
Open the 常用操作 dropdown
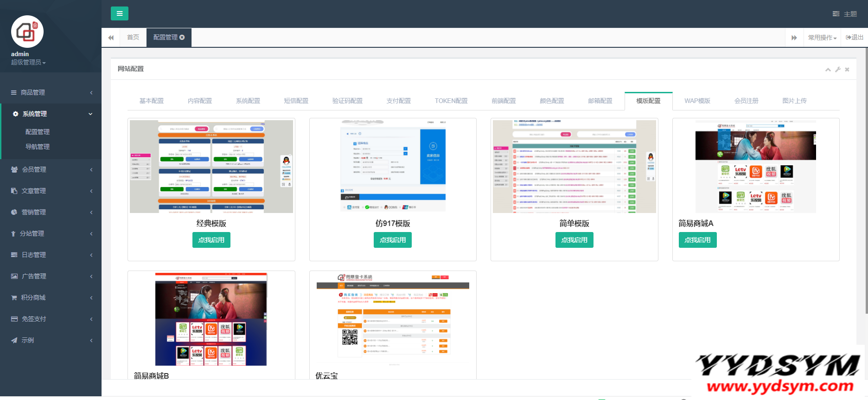tap(822, 38)
